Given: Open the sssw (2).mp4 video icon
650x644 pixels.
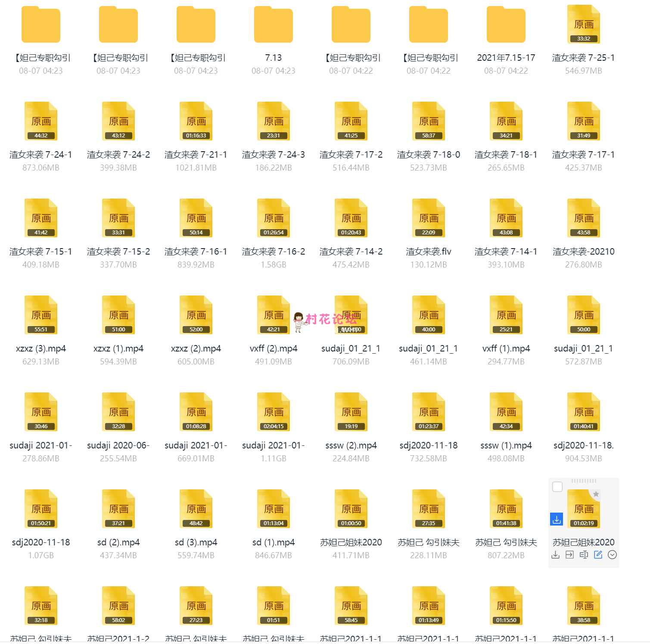Looking at the screenshot, I should coord(351,412).
